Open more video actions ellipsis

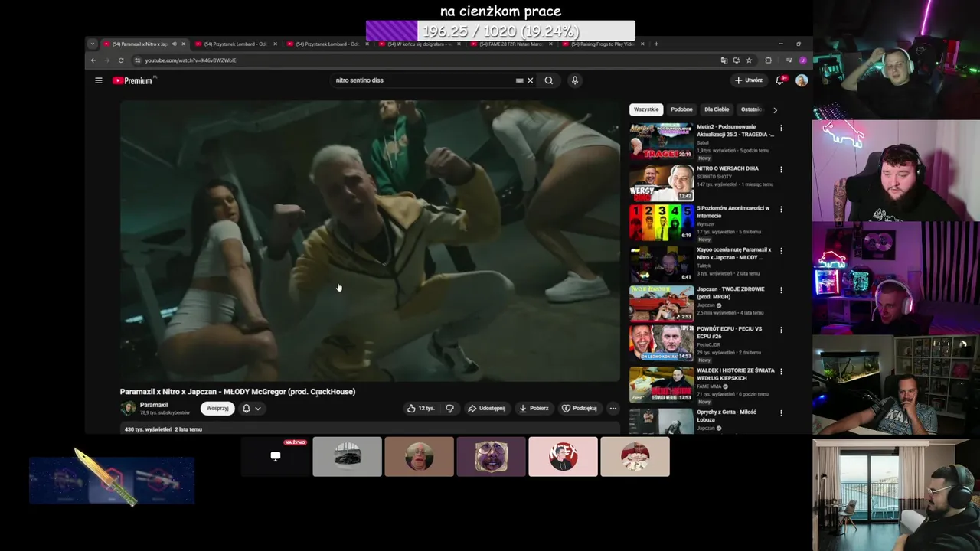click(x=612, y=409)
